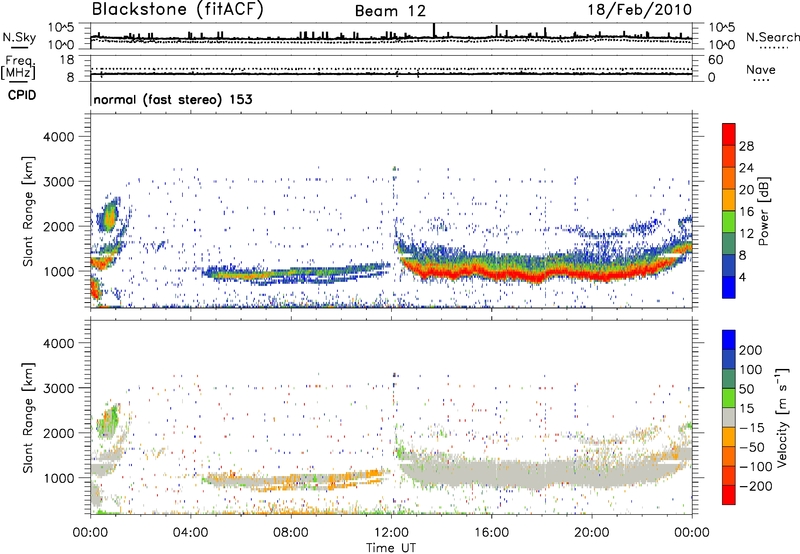Click the "Velocity [m s⁻¹]" colorbar title
The width and height of the screenshot is (800, 554).
(x=781, y=418)
